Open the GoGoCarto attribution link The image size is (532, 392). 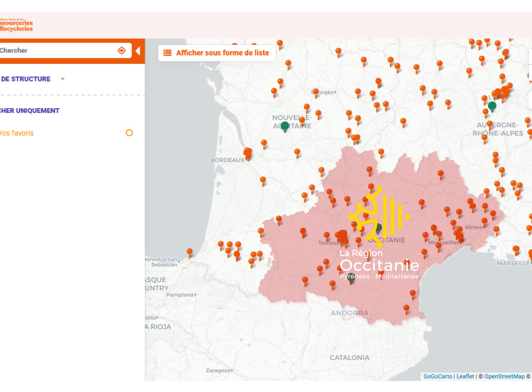pos(438,376)
